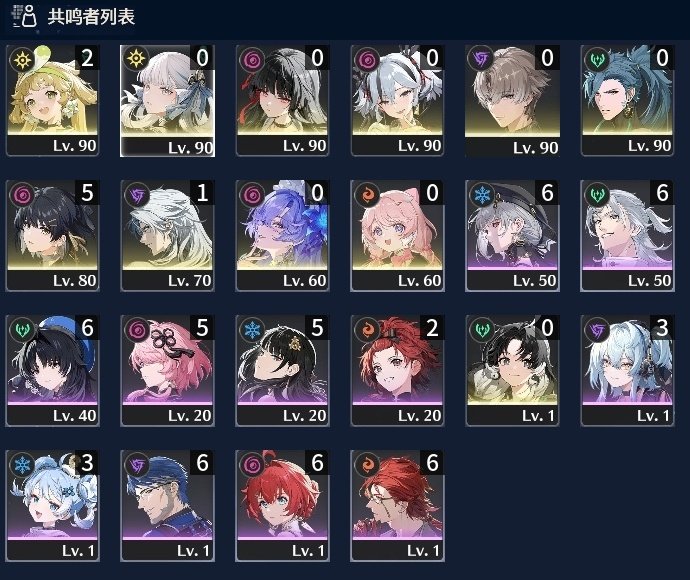Open the Lv. 40 character with blue beret
The image size is (690, 580).
52,371
